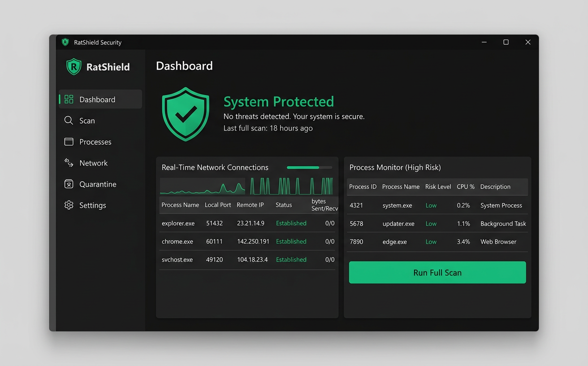
Task: Click process ID 4321
Action: click(356, 205)
